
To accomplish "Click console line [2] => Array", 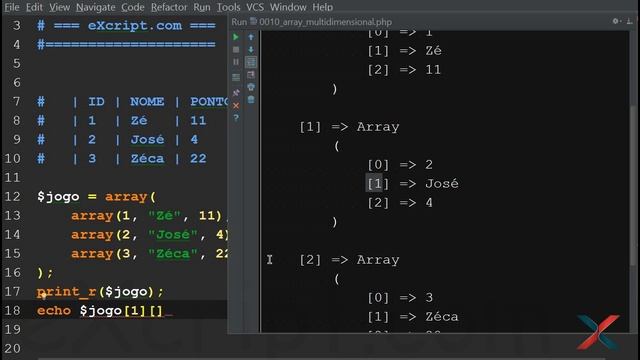I will [349, 260].
